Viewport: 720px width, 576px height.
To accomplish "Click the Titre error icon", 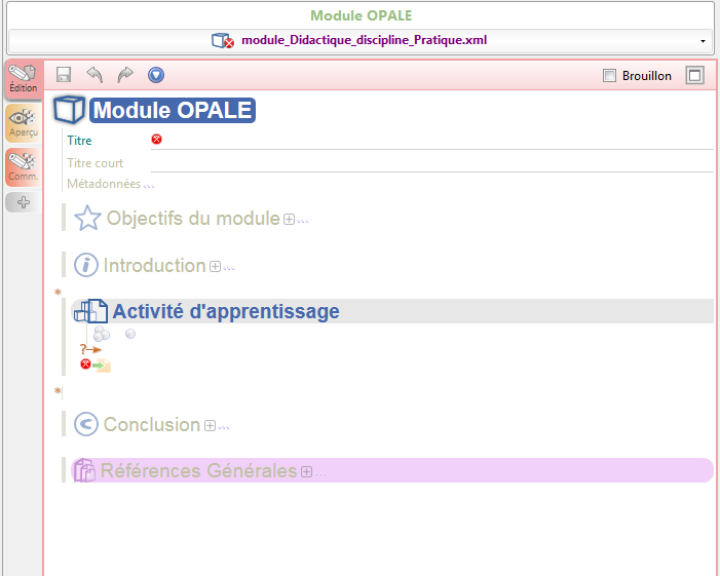I will tap(157, 139).
